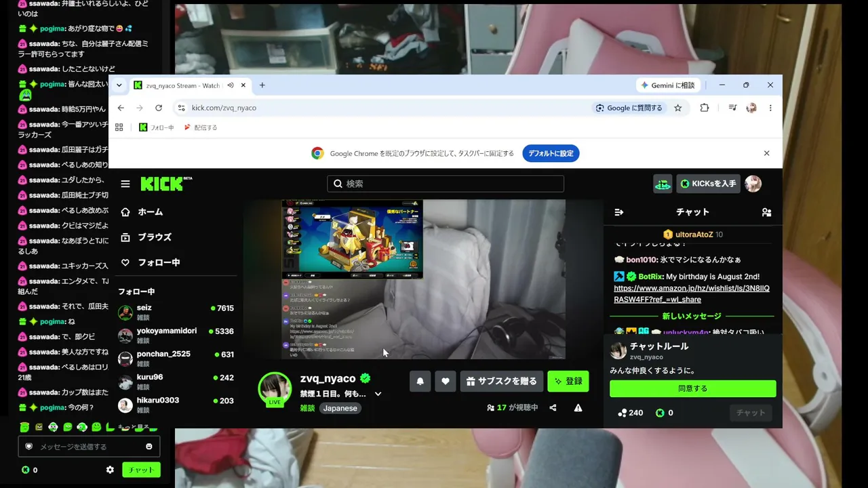The image size is (868, 488).
Task: Open the Chrome extensions puzzle icon
Action: (705, 108)
